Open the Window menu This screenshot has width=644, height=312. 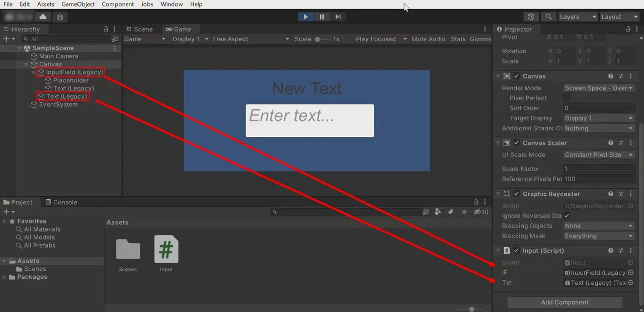(x=172, y=4)
